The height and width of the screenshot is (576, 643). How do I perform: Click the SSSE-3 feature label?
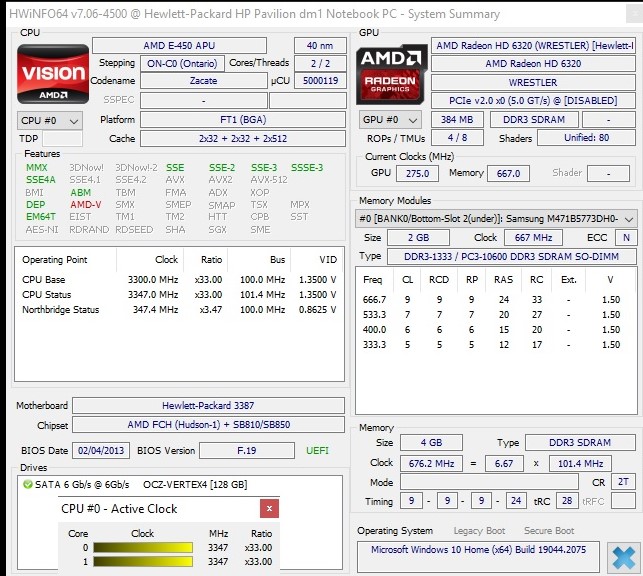[307, 168]
